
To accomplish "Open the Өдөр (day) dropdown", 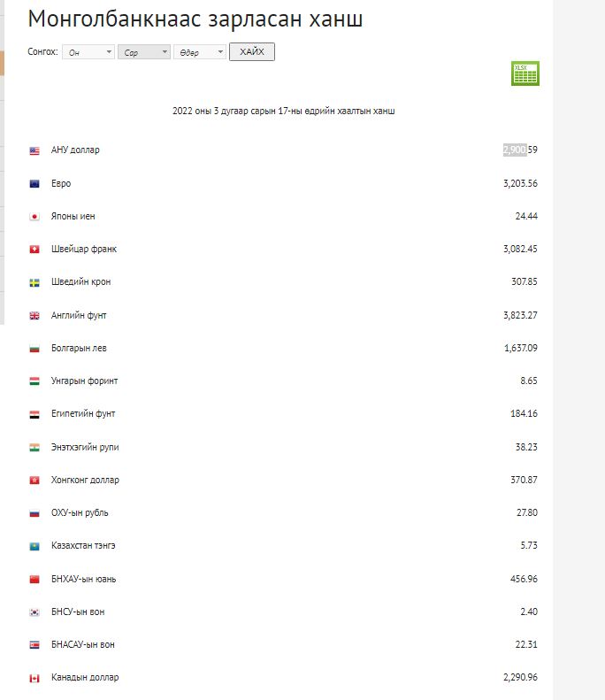I will coord(199,52).
